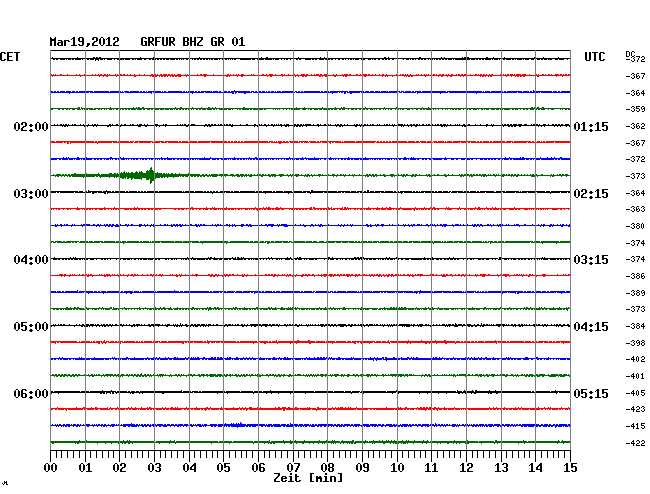Select the DC offset value -402
The image size is (650, 494).
click(635, 359)
